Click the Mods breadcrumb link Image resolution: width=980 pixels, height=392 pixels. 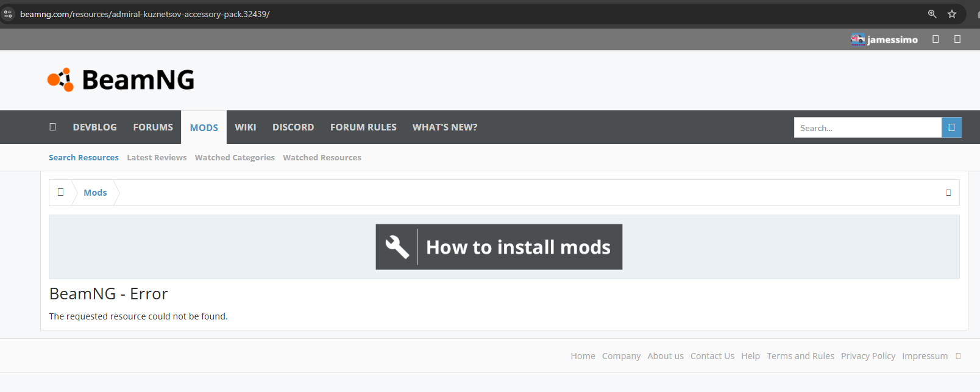point(95,193)
